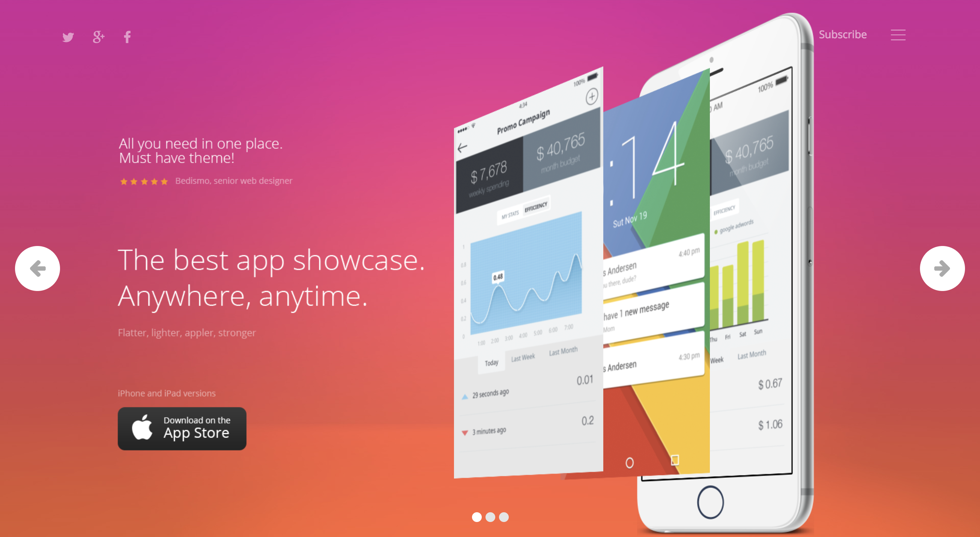Viewport: 980px width, 537px height.
Task: Click the Google Plus icon
Action: (97, 36)
